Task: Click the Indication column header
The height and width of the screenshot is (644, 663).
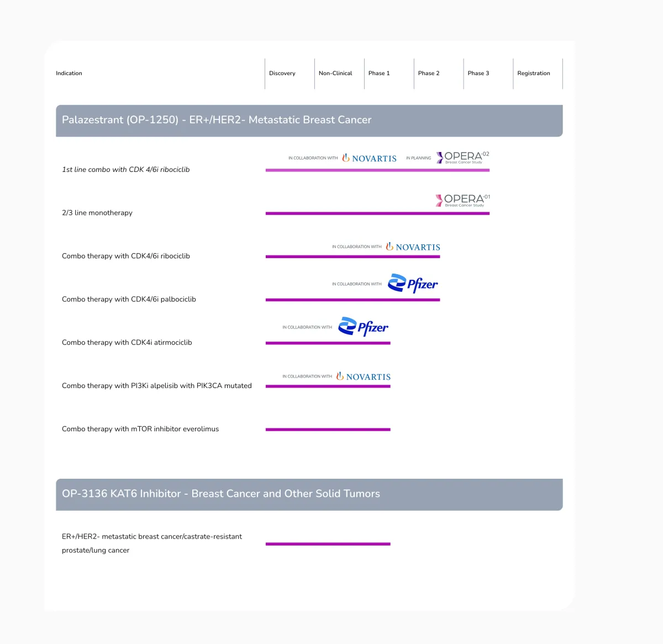Action: tap(69, 74)
